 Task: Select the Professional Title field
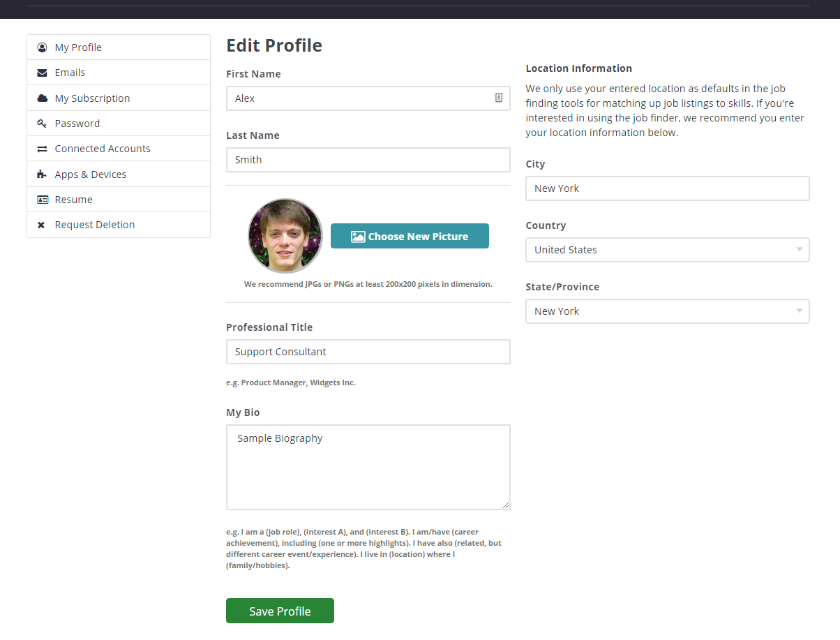point(368,352)
